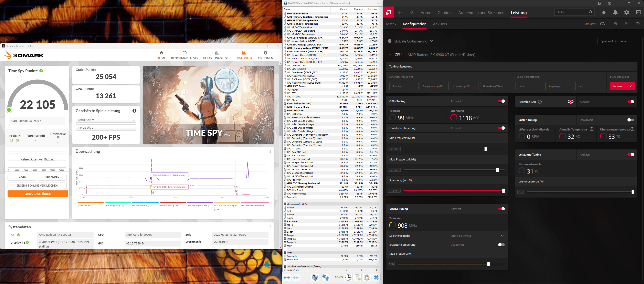Click Resizable BAR help question icon
Screen dimensions: 644x284
tap(540, 102)
